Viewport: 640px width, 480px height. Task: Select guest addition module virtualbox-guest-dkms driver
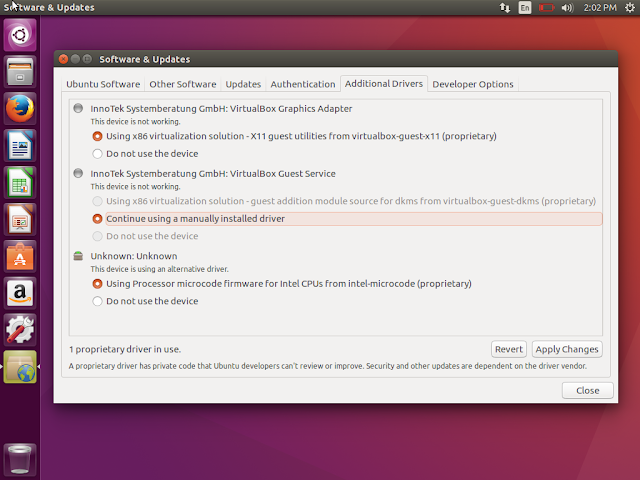point(344,201)
